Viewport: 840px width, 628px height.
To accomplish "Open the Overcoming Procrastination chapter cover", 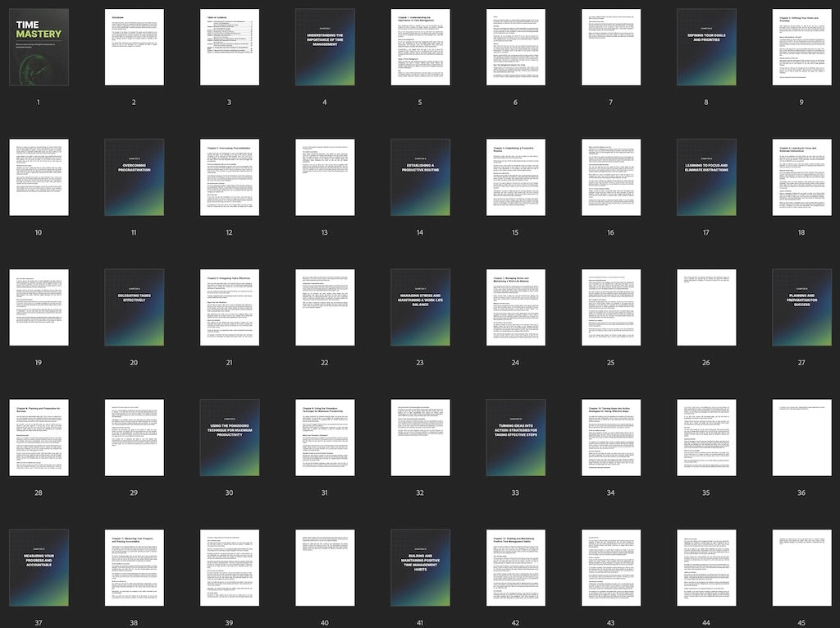I will point(134,176).
